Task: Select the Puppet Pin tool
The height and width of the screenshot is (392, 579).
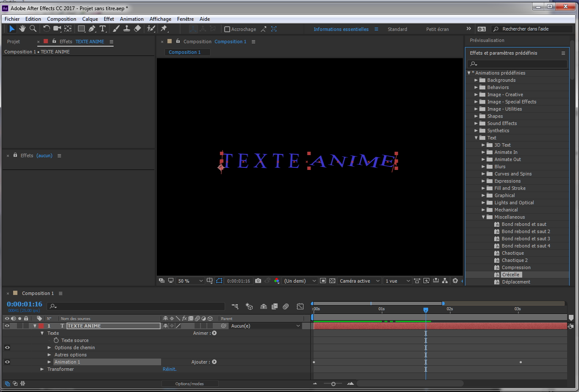Action: tap(164, 29)
